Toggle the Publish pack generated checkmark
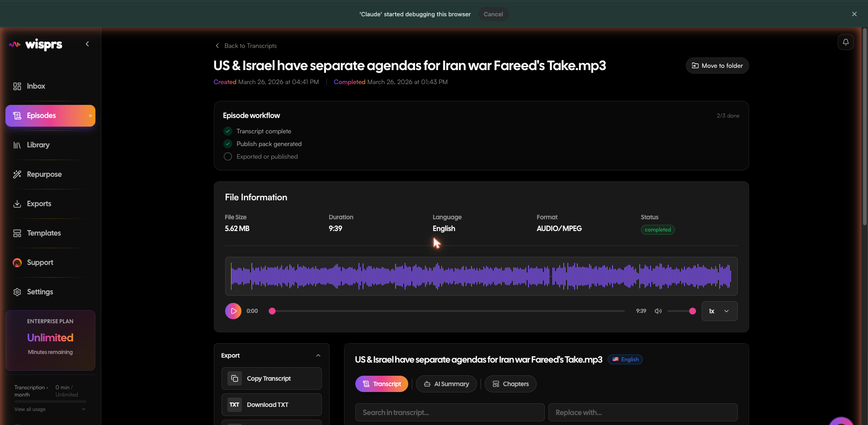The width and height of the screenshot is (868, 425). (228, 144)
